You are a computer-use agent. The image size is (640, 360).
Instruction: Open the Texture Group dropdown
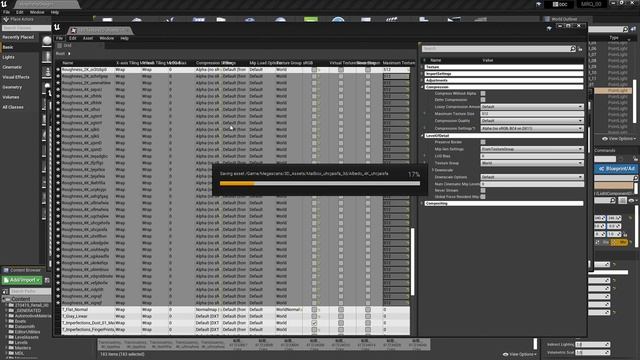pos(532,163)
